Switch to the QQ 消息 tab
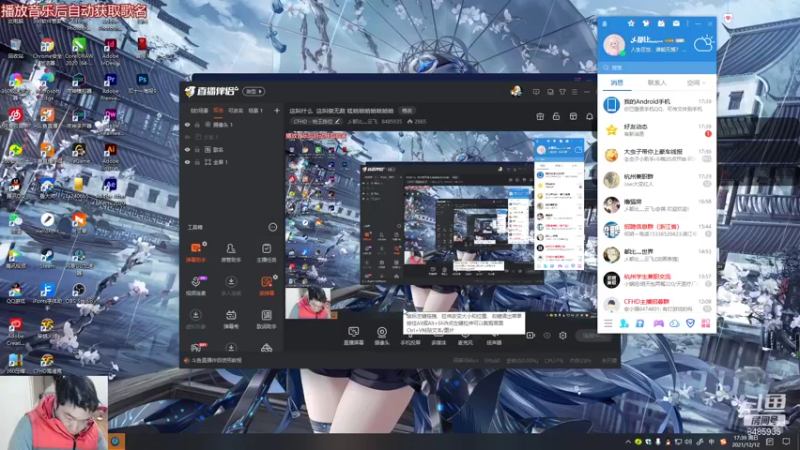This screenshot has height=450, width=800. (617, 82)
